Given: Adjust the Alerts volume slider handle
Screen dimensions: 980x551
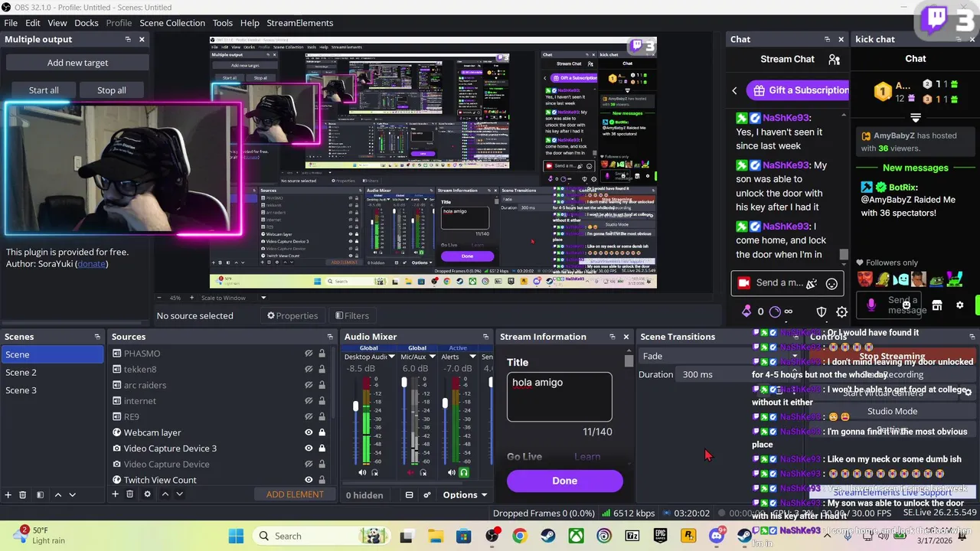Looking at the screenshot, I should 445,403.
